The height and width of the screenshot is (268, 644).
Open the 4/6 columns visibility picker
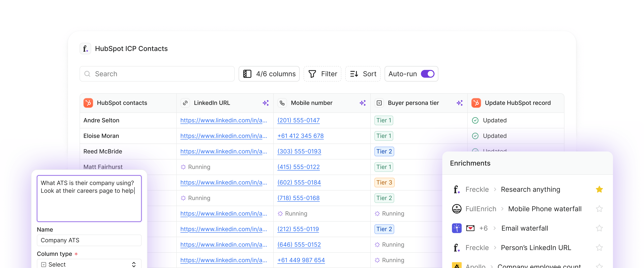269,74
